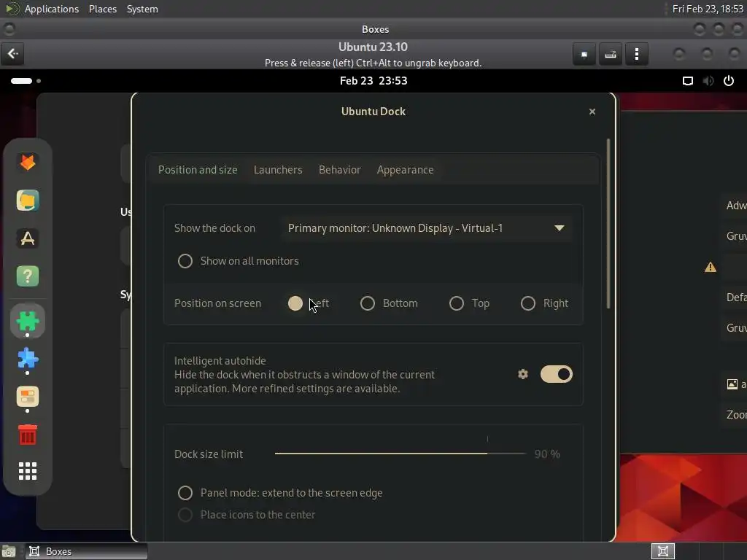Adjust the Dock size limit slider
Viewport: 747px width, 560px height.
pos(400,454)
